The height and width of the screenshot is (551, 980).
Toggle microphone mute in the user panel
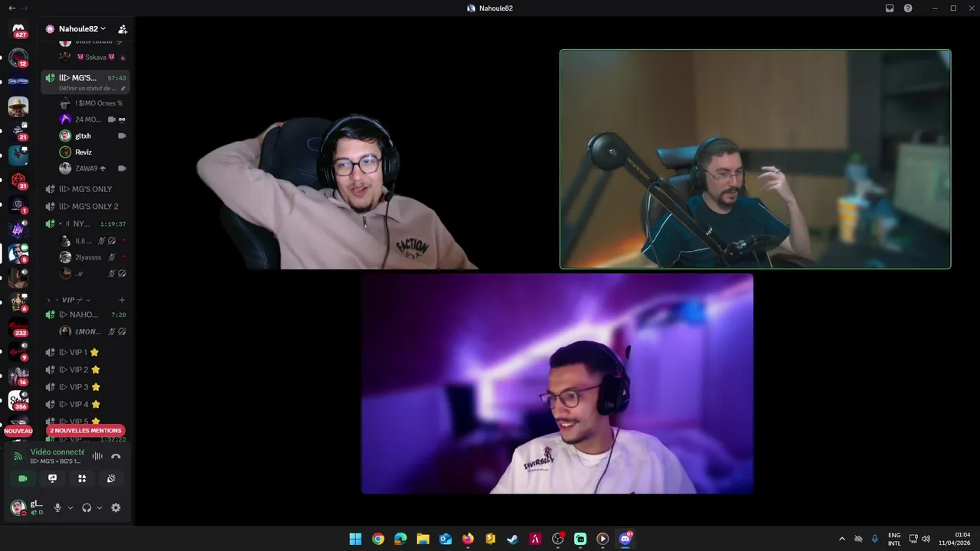click(57, 507)
